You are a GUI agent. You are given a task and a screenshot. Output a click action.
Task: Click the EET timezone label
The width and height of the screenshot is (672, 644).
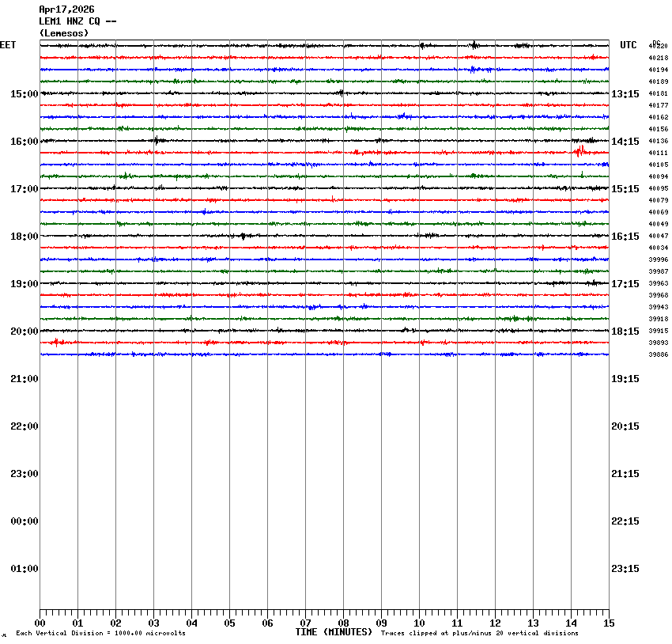click(x=8, y=45)
